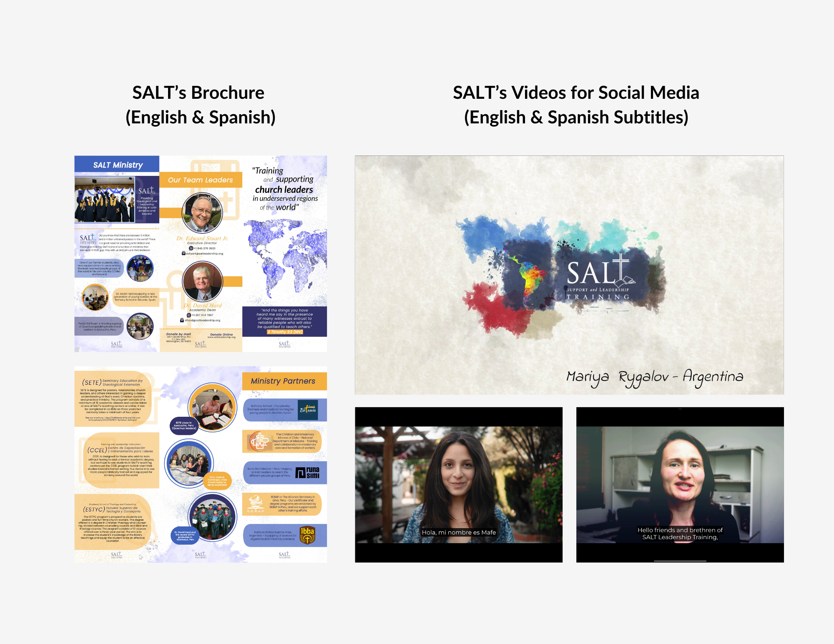The width and height of the screenshot is (834, 644).
Task: Select Dr. David Hard portrait photo
Action: click(x=203, y=281)
